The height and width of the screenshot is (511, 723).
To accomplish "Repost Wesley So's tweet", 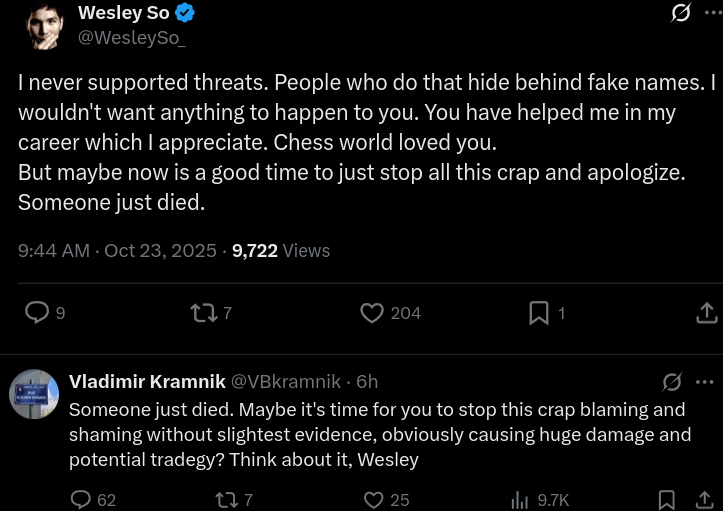I will (x=204, y=313).
